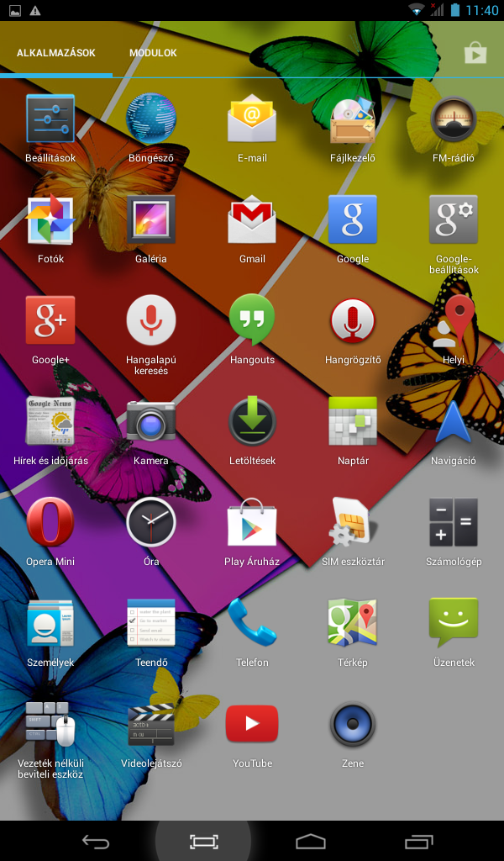The image size is (504, 861).
Task: Open the Személyek contacts app
Action: (50, 623)
